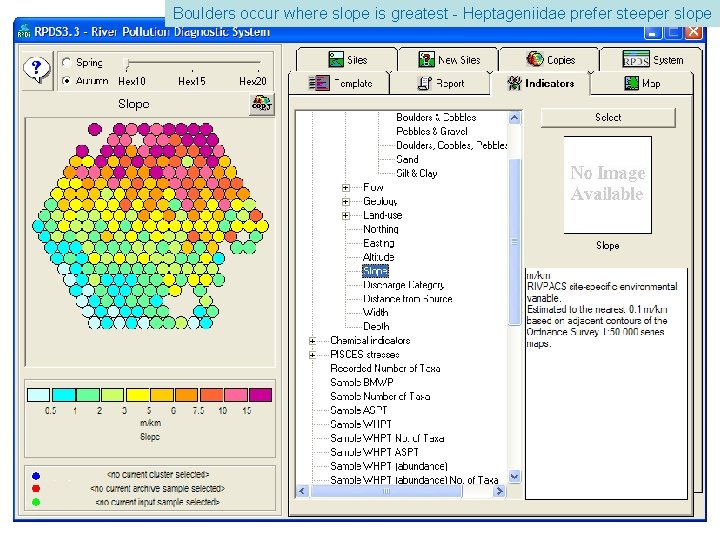
Task: Select the highlighted Slope tree item
Action: pyautogui.click(x=375, y=271)
